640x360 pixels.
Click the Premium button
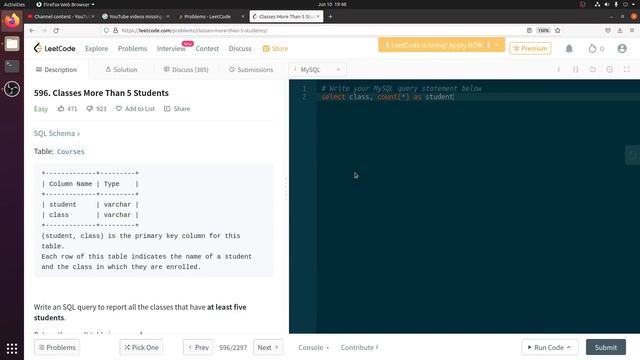coord(530,49)
